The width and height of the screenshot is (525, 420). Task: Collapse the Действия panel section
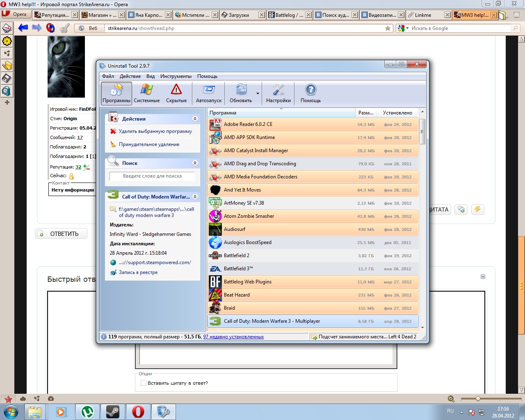click(x=195, y=119)
